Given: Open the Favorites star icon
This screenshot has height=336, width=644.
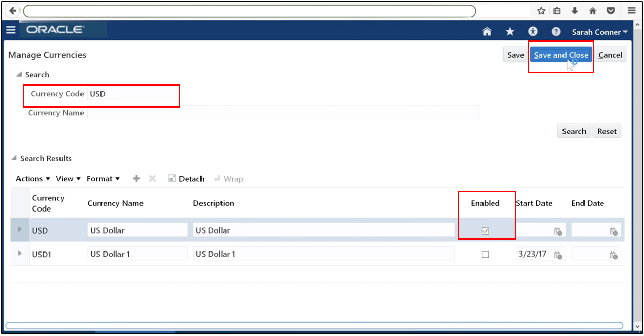Looking at the screenshot, I should 509,31.
